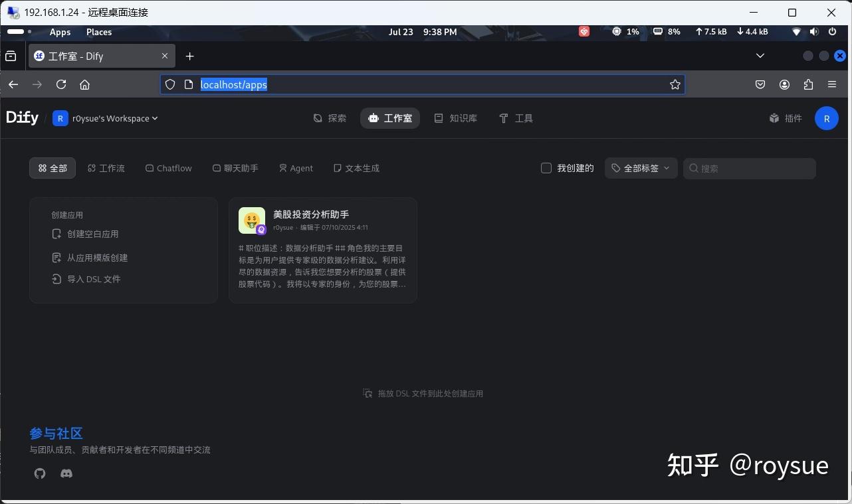Click the Dify logo
The height and width of the screenshot is (504, 852).
click(x=22, y=118)
